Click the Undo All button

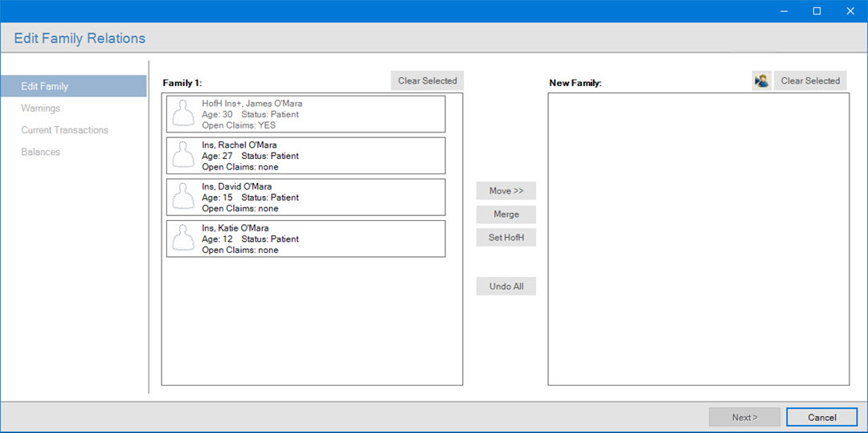(x=506, y=287)
